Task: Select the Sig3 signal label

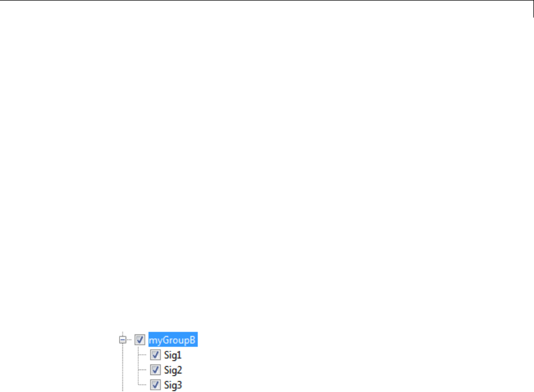Action: coord(173,385)
